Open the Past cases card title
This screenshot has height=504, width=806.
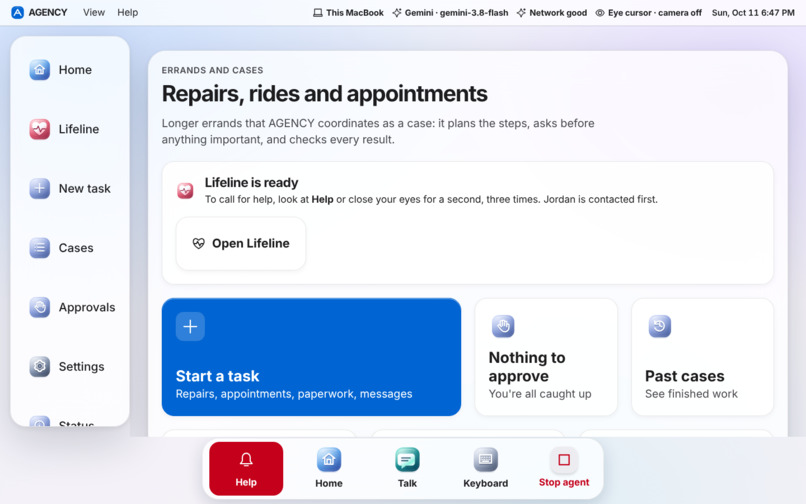(x=685, y=376)
